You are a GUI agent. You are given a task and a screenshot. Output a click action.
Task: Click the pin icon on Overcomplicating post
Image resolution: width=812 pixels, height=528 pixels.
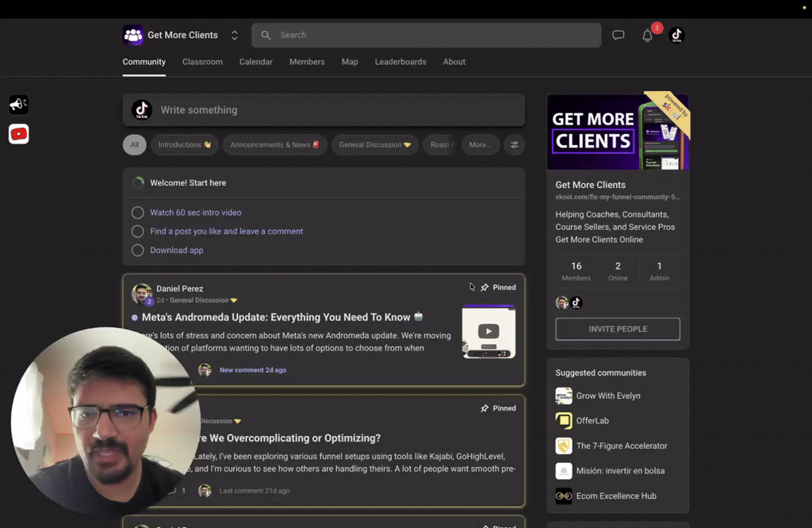coord(485,408)
